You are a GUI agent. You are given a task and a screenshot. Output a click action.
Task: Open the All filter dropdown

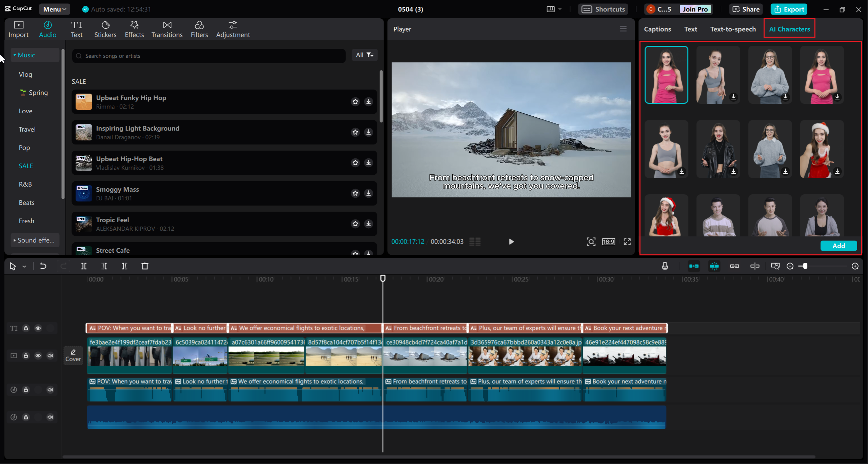[x=364, y=55]
